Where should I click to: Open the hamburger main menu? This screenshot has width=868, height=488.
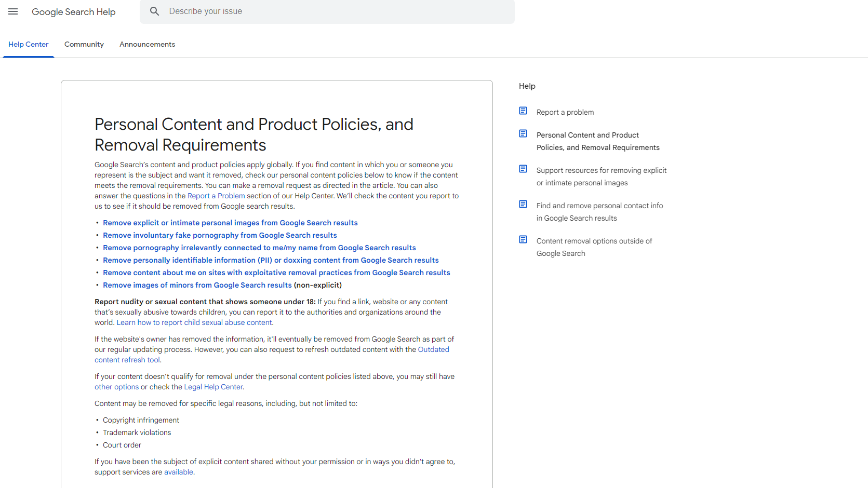pyautogui.click(x=13, y=11)
